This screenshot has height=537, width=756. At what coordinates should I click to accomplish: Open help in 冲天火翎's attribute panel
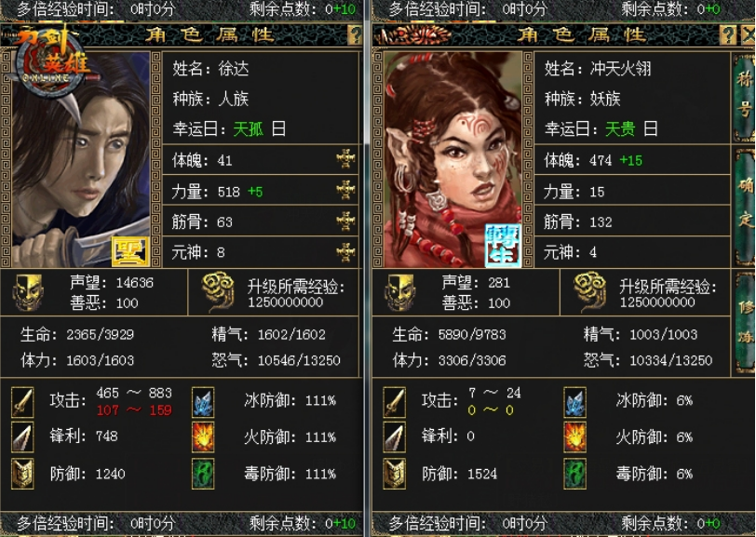(x=727, y=34)
